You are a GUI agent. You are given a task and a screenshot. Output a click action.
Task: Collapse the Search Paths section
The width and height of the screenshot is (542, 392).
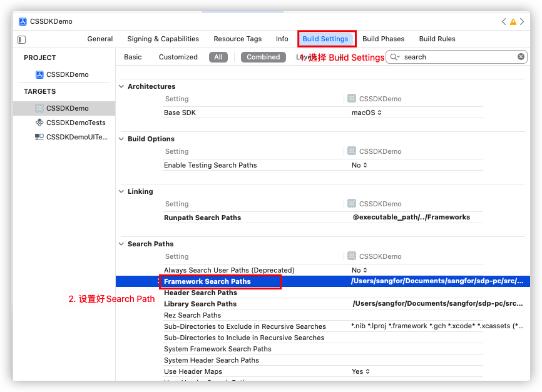tap(121, 244)
